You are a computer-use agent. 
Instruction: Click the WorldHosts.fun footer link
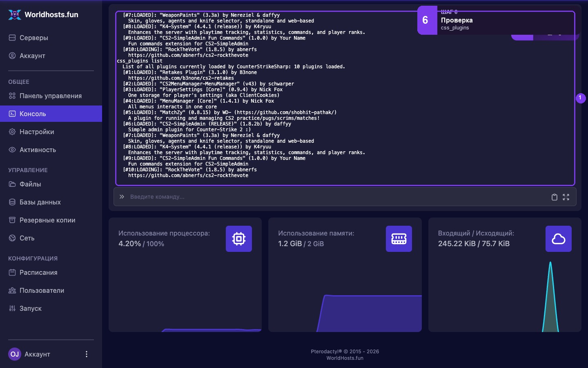point(345,358)
